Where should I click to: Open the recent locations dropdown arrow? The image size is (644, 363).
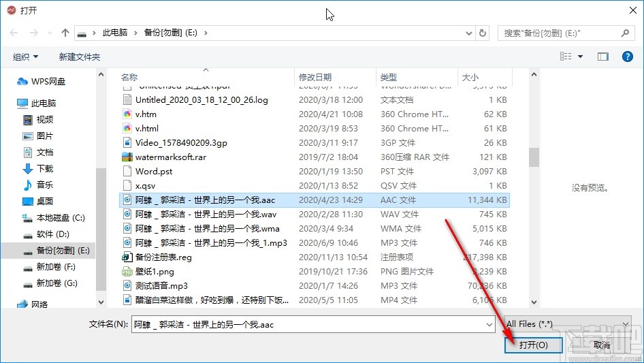(50, 33)
